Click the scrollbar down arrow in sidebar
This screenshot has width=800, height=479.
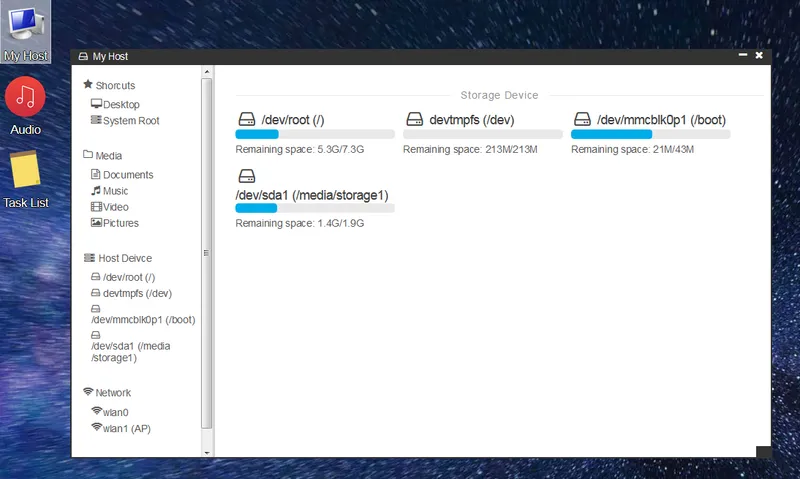207,452
